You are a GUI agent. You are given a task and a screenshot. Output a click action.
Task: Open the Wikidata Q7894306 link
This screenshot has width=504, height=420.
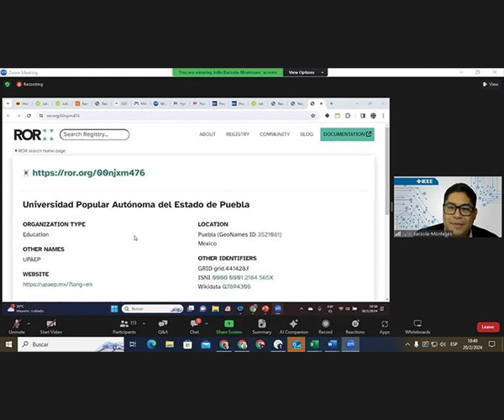[x=237, y=286]
